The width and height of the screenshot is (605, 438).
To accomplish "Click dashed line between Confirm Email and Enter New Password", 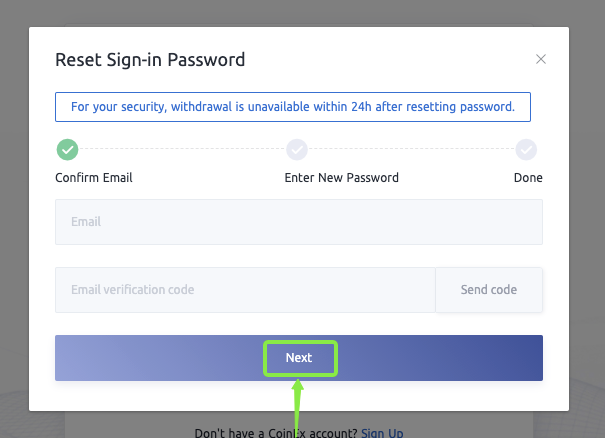I will pos(182,150).
